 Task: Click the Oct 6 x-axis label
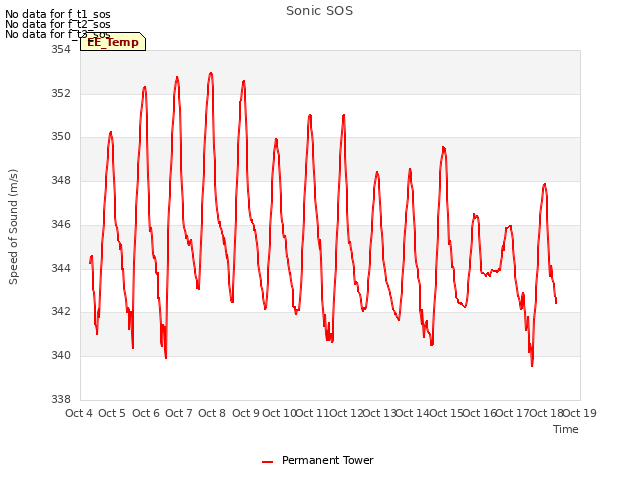pyautogui.click(x=146, y=413)
